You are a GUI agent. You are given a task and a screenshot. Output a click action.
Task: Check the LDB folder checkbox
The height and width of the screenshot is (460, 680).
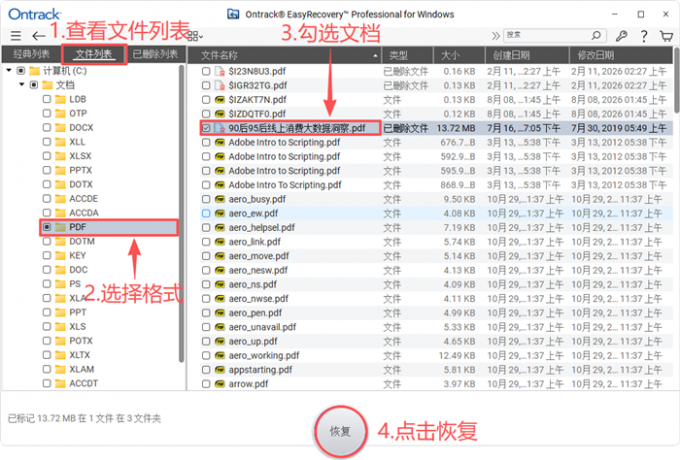coord(47,99)
